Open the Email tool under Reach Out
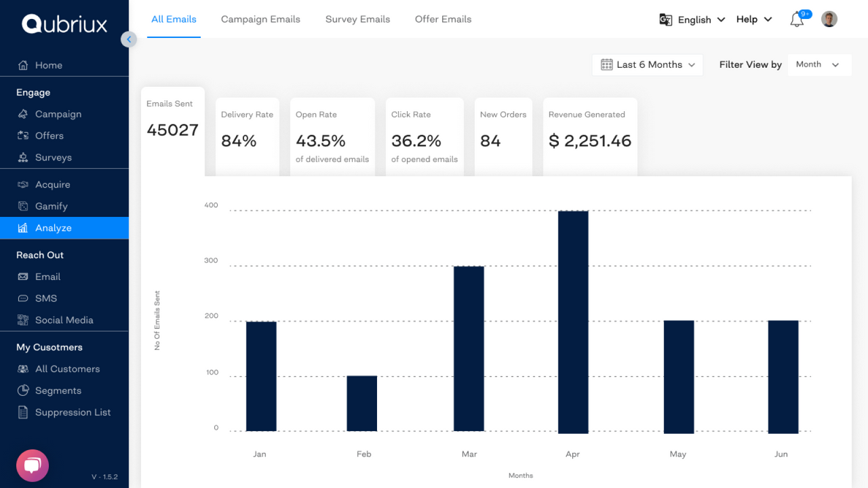Screen dimensions: 868x488 [x=23, y=277]
